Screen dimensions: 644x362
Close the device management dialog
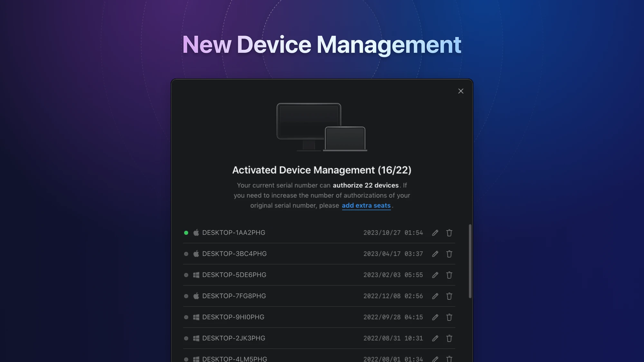[461, 91]
